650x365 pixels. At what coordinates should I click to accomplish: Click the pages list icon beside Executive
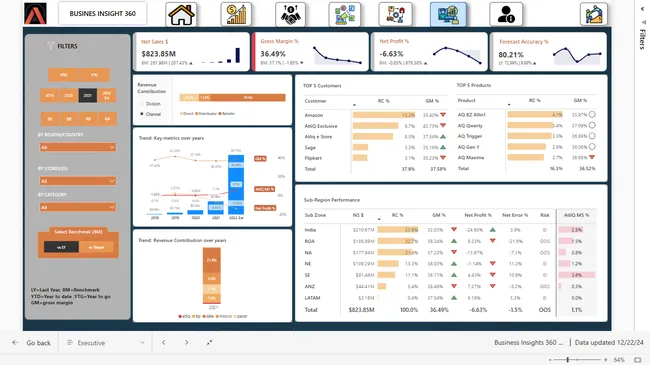point(70,343)
